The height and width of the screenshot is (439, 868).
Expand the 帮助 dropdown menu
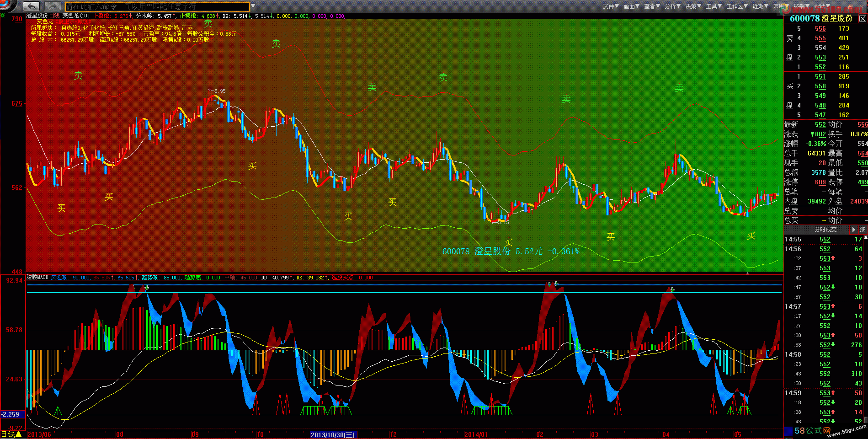coord(822,6)
